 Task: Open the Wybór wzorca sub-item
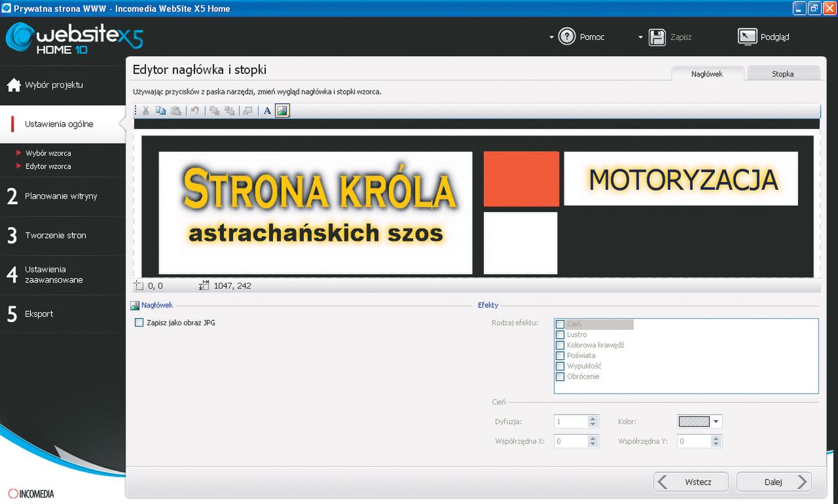click(x=48, y=153)
